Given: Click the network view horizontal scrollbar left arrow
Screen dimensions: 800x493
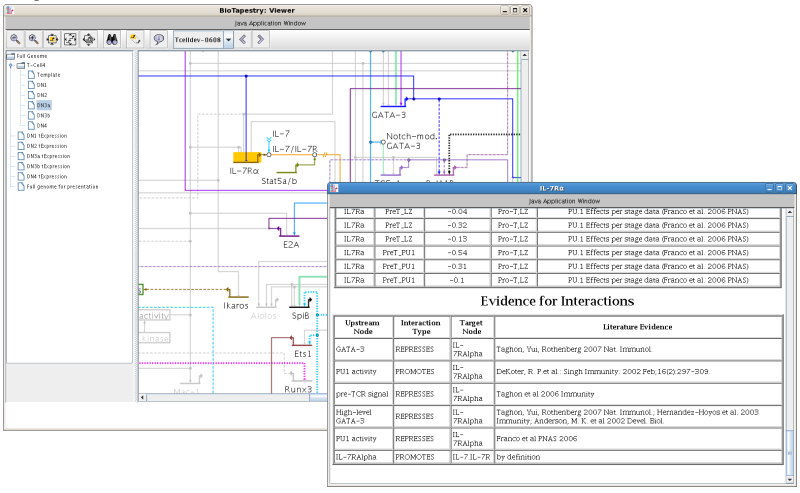Looking at the screenshot, I should (x=143, y=397).
